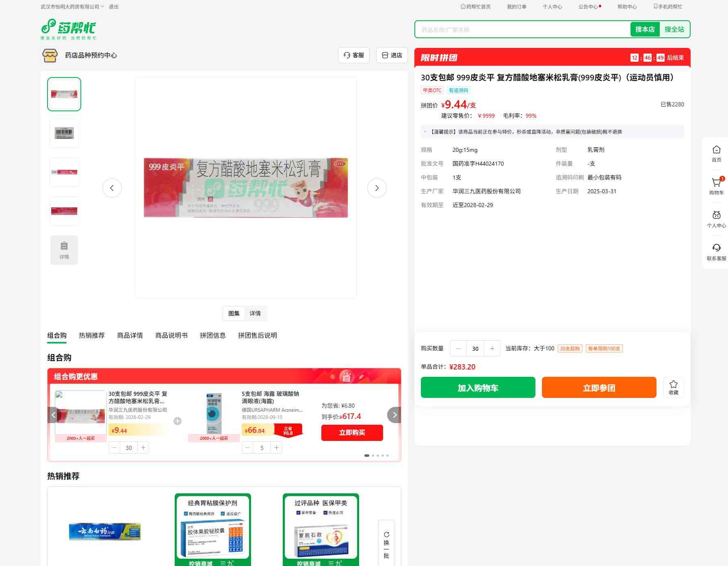Viewport: 728px width, 566px height.
Task: Increase purchase quantity with plus button
Action: [492, 349]
